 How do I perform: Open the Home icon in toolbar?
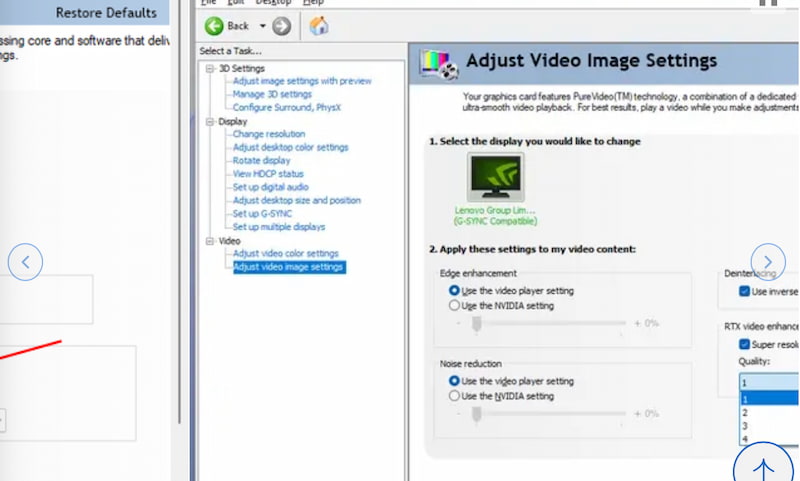pyautogui.click(x=319, y=26)
